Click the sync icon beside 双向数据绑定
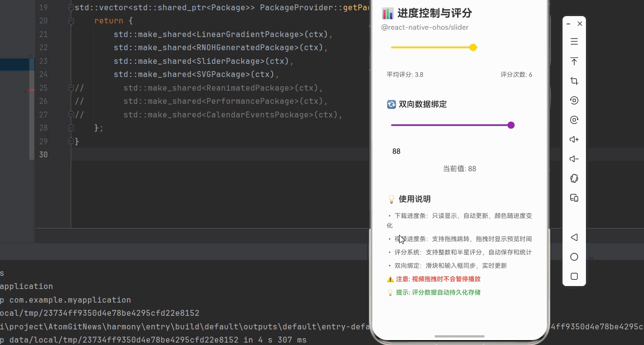 pos(391,104)
